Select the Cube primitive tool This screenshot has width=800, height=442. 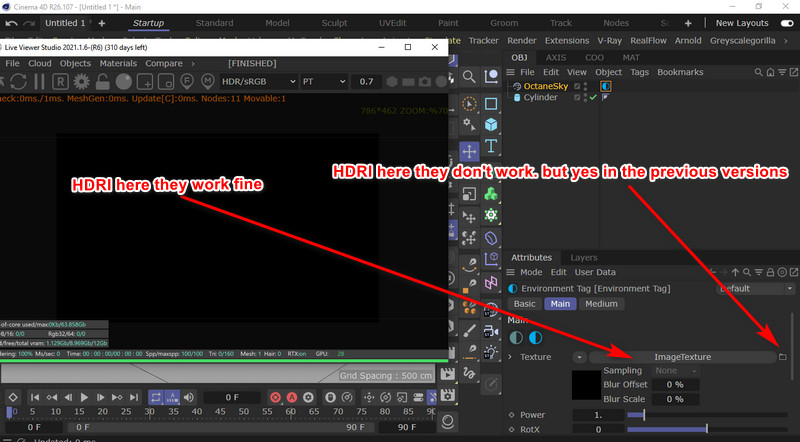click(x=491, y=125)
